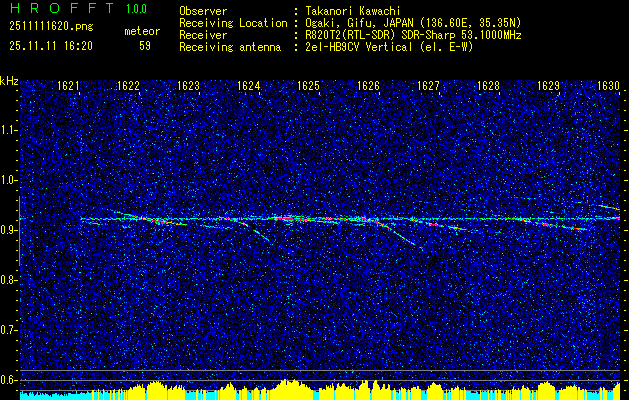Click the date stamp 25.11.11 16:20
The image size is (629, 400).
click(x=51, y=46)
